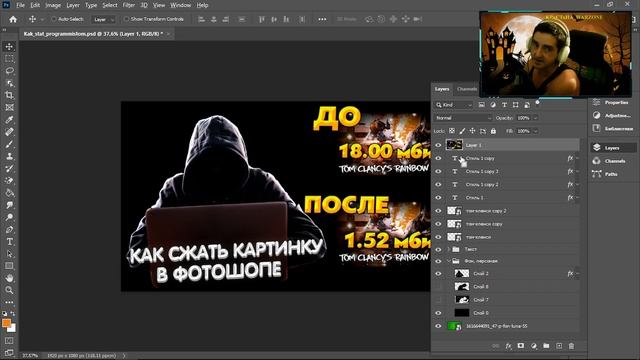Screen dimensions: 640x360
Task: Show the hidden Слой 8 layer
Action: tap(438, 287)
